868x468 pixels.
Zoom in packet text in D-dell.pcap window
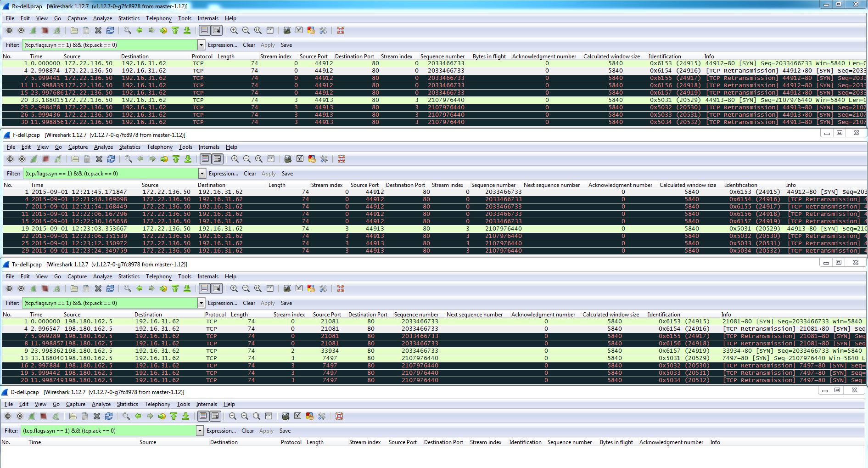[233, 417]
